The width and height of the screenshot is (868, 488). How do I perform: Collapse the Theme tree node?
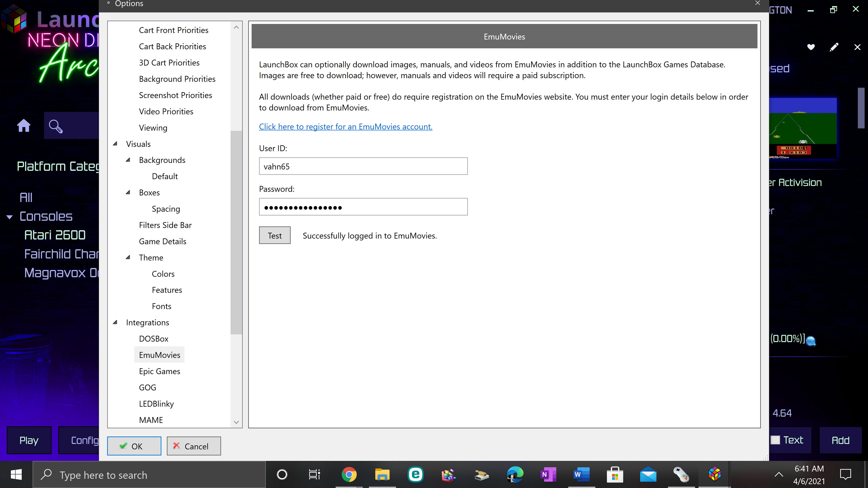pos(128,258)
